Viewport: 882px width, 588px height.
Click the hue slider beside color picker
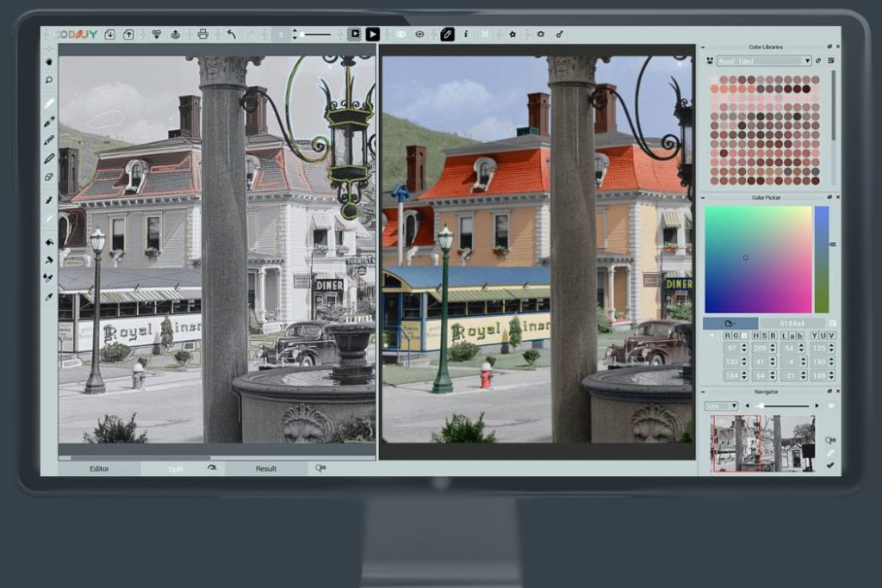[x=821, y=258]
